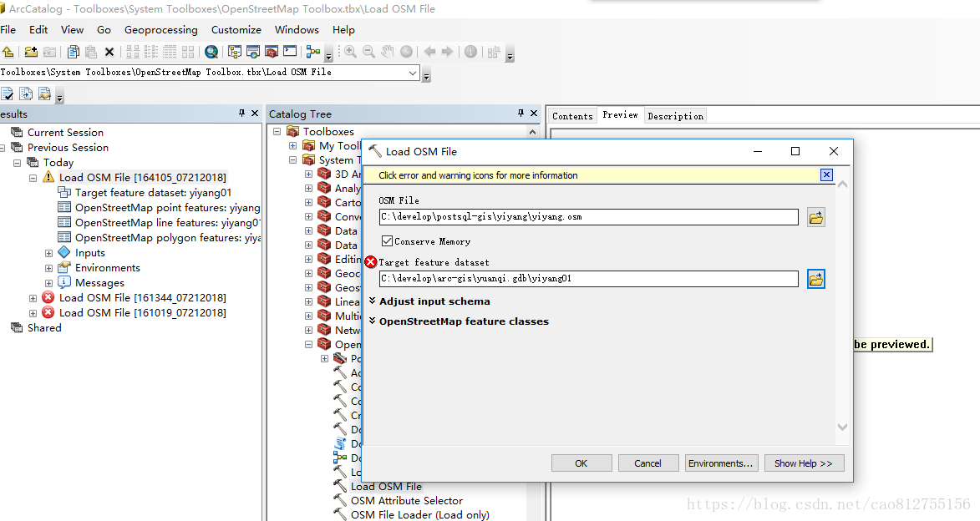Open the Customize menu
Image resolution: width=980 pixels, height=521 pixels.
[x=236, y=29]
